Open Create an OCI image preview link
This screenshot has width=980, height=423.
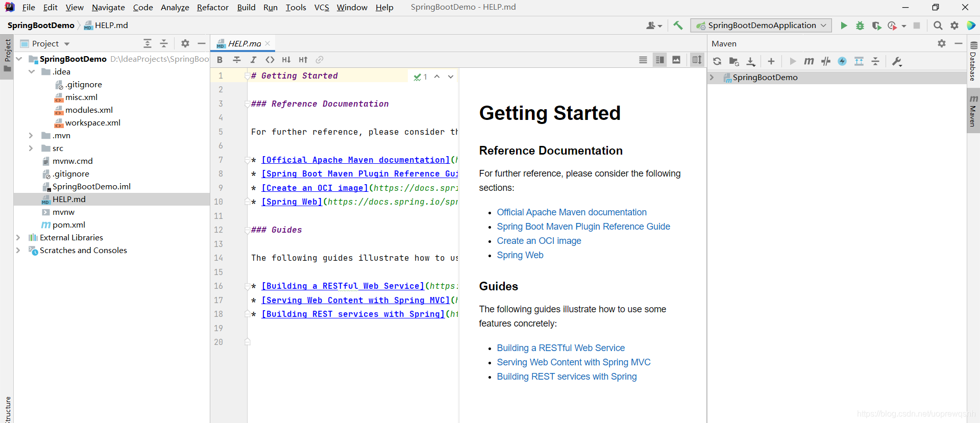[539, 241]
